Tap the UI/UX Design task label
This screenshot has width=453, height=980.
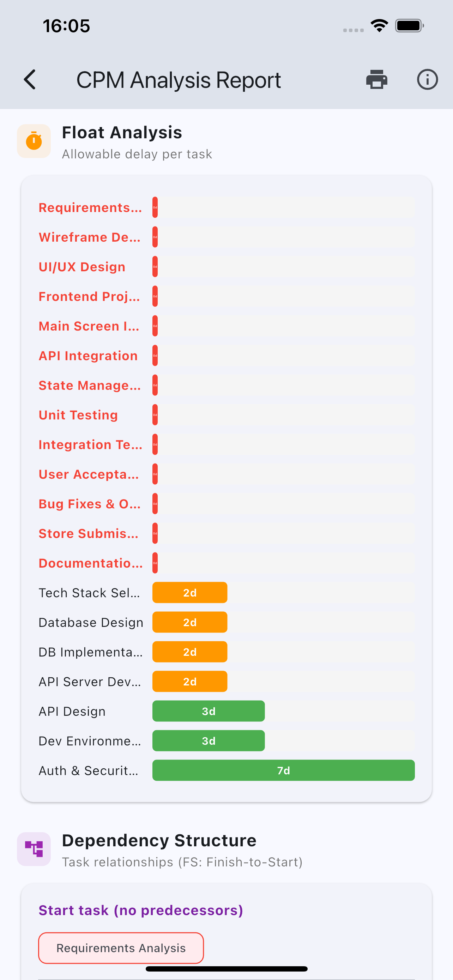coord(82,267)
